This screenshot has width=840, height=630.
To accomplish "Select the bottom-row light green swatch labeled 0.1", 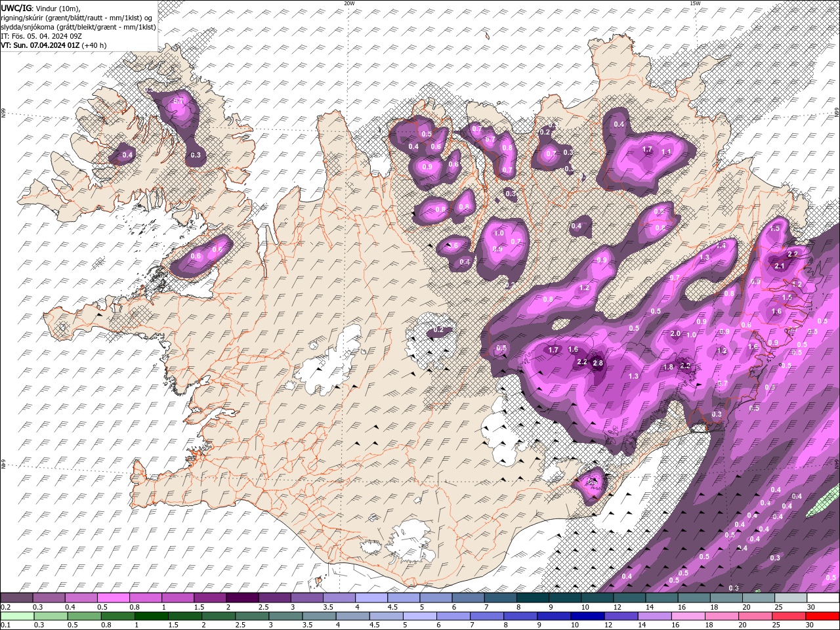I will click(x=17, y=616).
